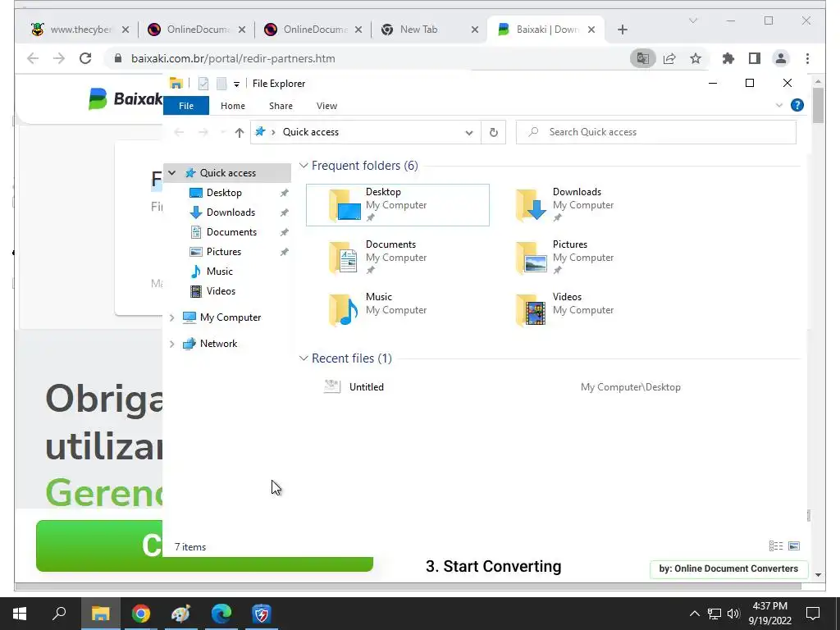Image resolution: width=840 pixels, height=630 pixels.
Task: Open the File ribbon tab
Action: (186, 106)
